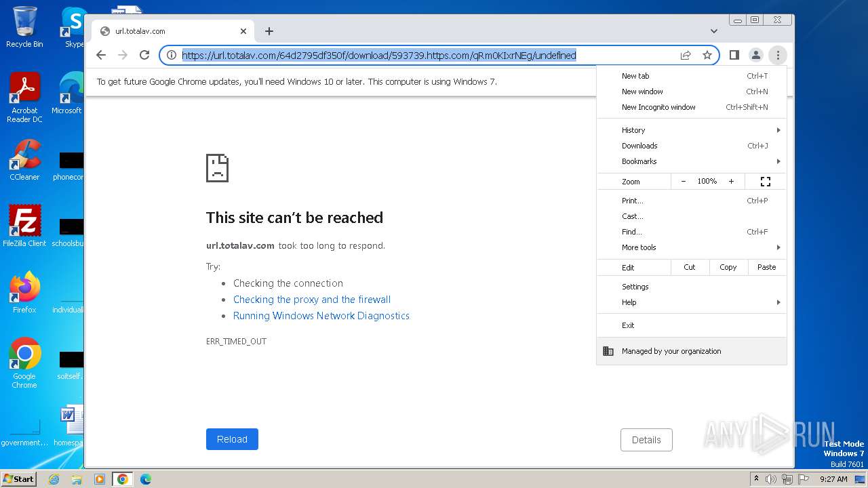Click the Details button
Viewport: 868px width, 488px height.
tap(646, 440)
